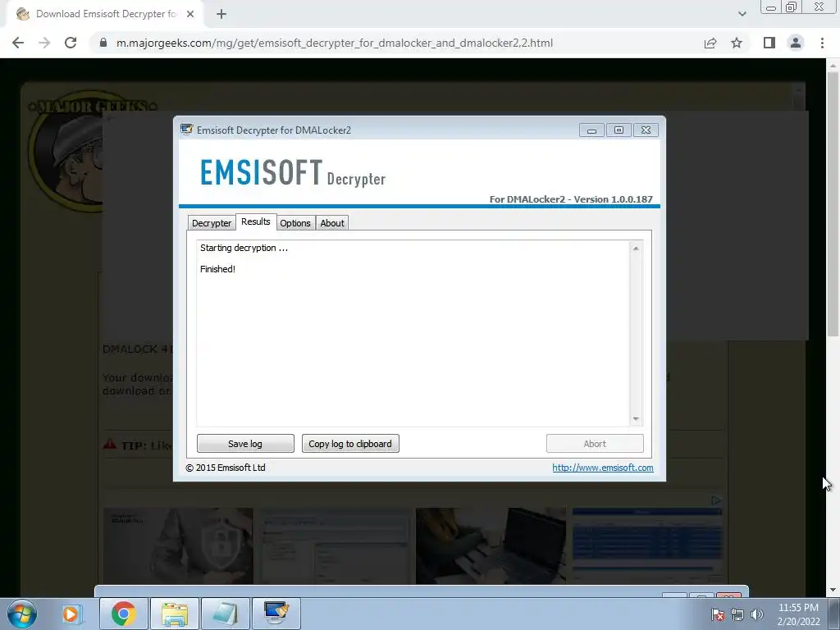Image resolution: width=840 pixels, height=630 pixels.
Task: Maximize the Emsisoft Decrypter window
Action: 619,130
